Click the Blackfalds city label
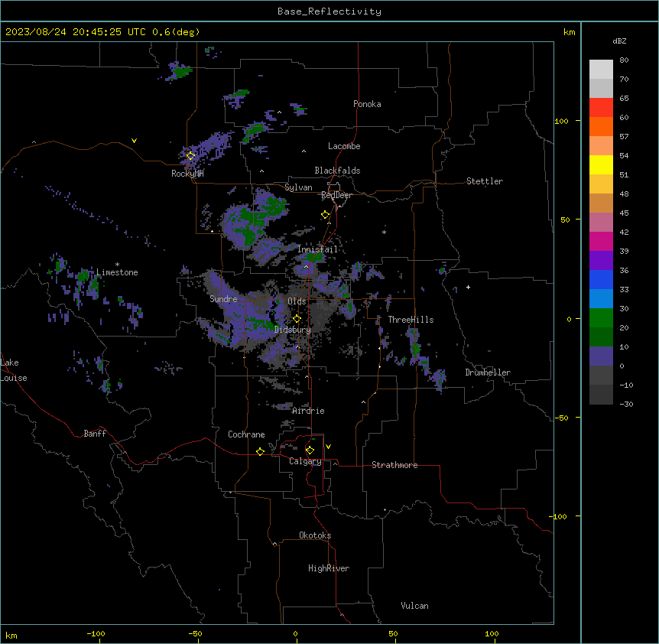Image resolution: width=659 pixels, height=644 pixels. click(x=337, y=171)
